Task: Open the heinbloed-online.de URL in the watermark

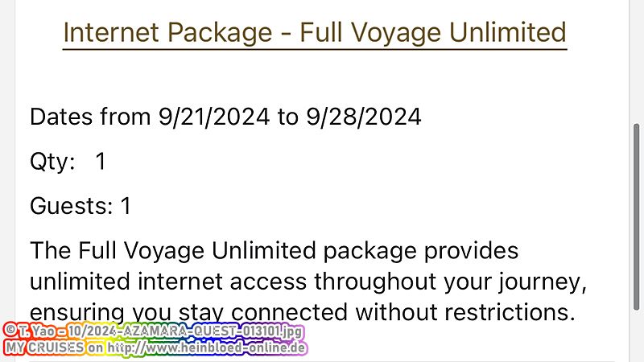Action: pos(206,348)
